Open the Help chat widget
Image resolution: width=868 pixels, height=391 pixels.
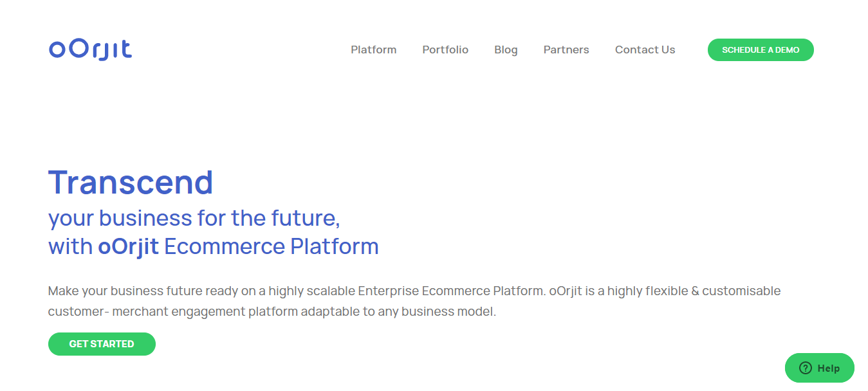(x=819, y=368)
